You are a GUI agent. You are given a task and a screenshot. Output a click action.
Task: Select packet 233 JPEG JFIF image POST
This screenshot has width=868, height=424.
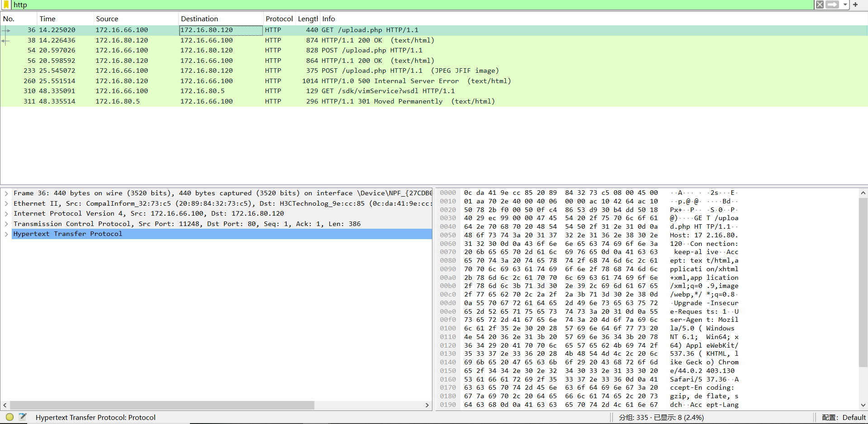point(434,71)
